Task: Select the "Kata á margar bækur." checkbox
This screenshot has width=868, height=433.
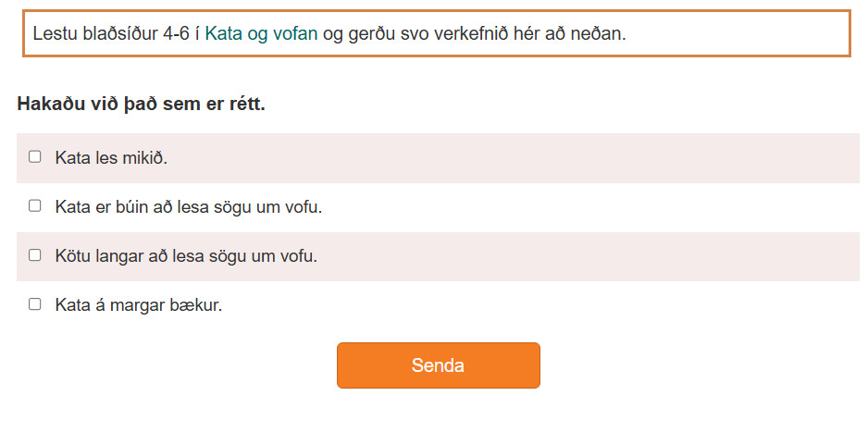Action: [35, 303]
